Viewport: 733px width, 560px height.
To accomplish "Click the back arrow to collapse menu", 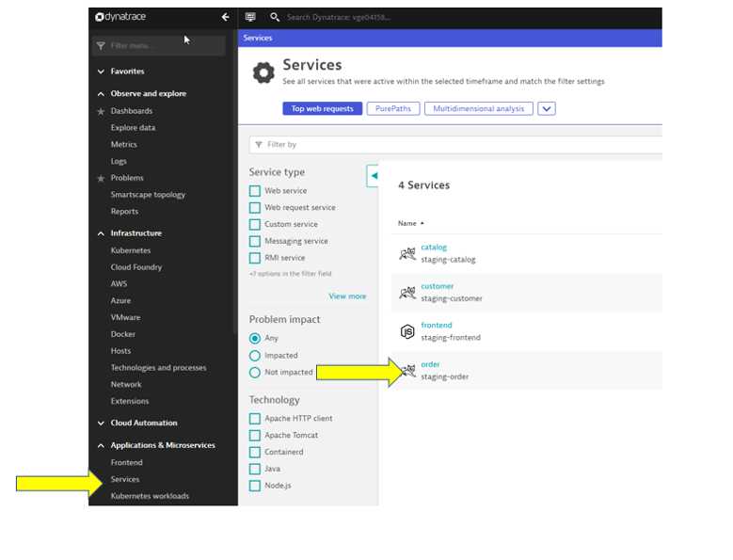I will pyautogui.click(x=225, y=17).
